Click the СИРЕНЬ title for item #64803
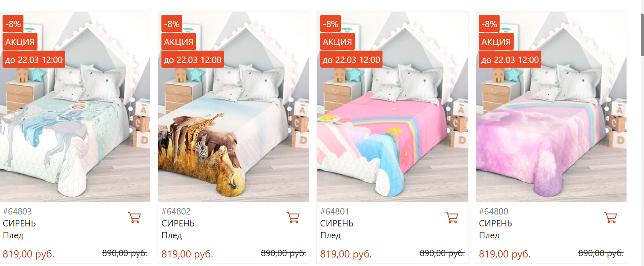This screenshot has width=644, height=266. (19, 223)
